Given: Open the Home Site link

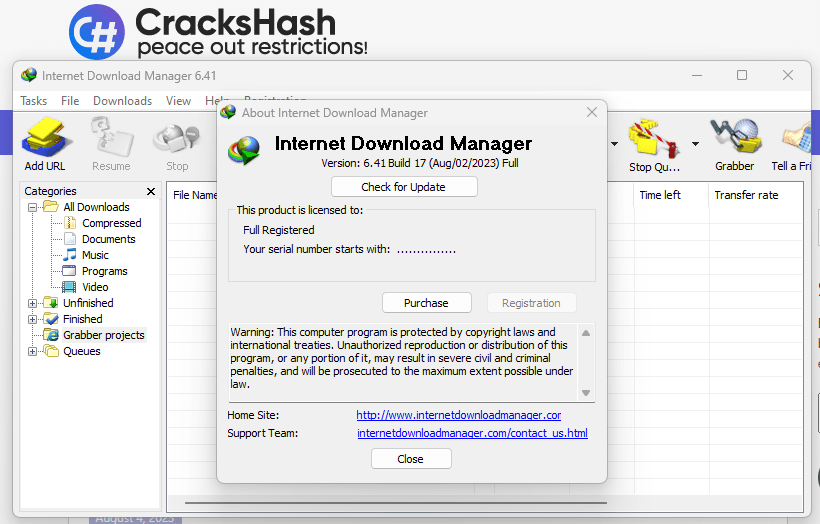Looking at the screenshot, I should (459, 415).
